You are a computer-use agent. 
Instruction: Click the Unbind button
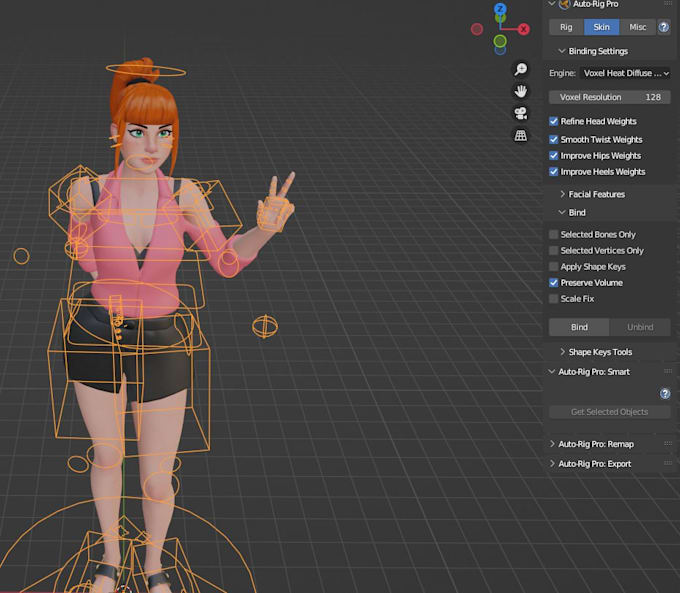pyautogui.click(x=640, y=327)
